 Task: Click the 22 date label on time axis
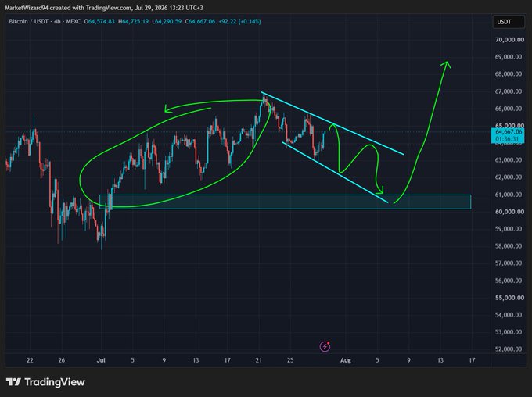pos(30,360)
